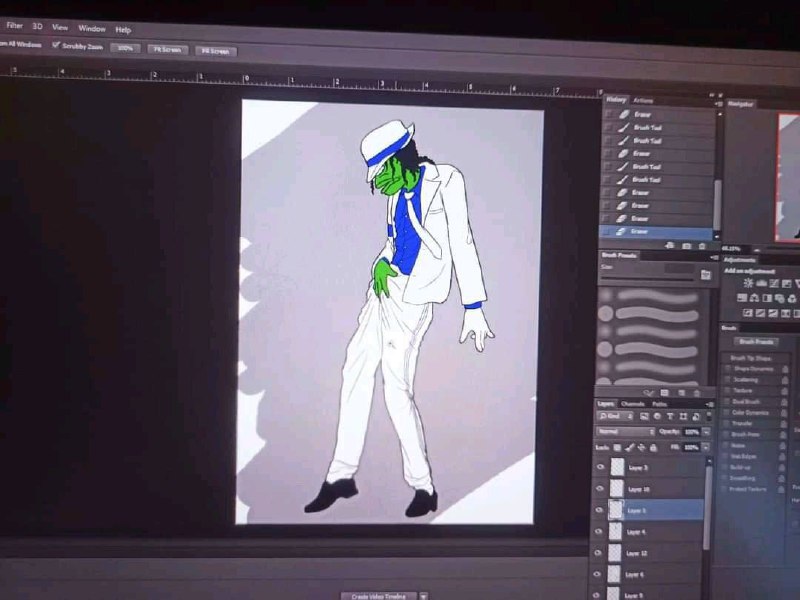Select the Adjustments panel tab
The height and width of the screenshot is (600, 800).
click(x=740, y=260)
